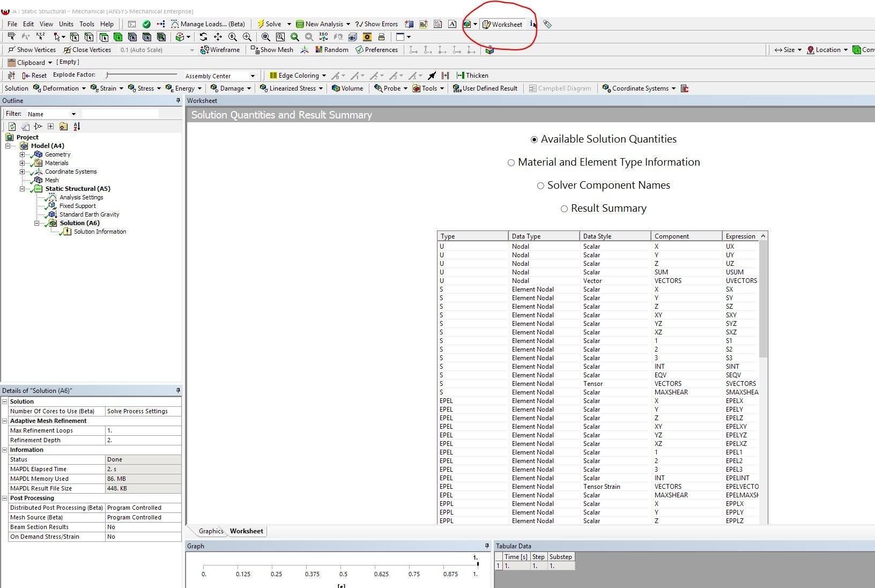The width and height of the screenshot is (875, 588).
Task: Toggle Wireframe display
Action: pyautogui.click(x=220, y=50)
